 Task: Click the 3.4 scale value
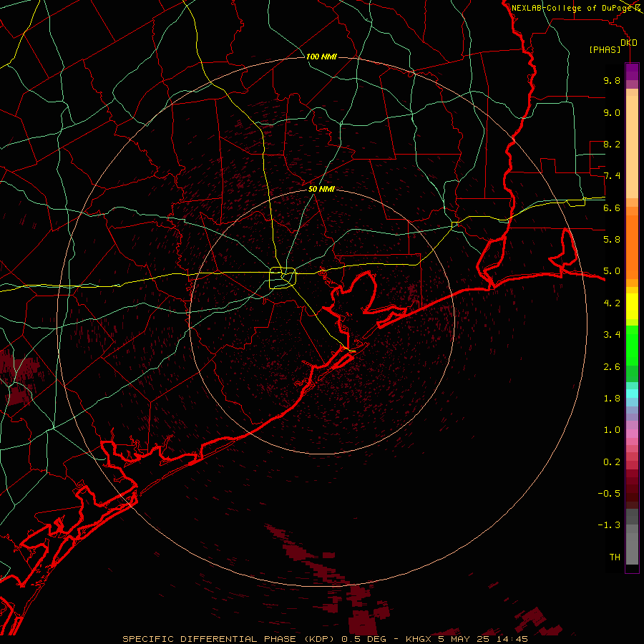click(x=612, y=335)
